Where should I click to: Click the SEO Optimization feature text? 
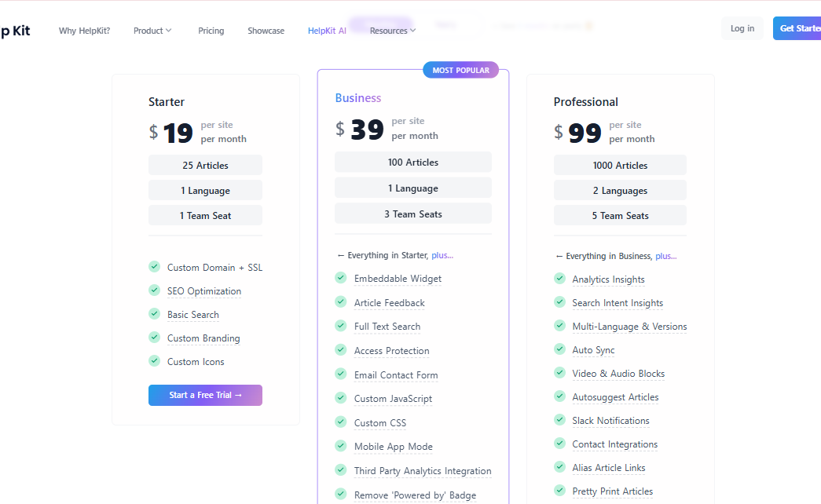pyautogui.click(x=204, y=291)
